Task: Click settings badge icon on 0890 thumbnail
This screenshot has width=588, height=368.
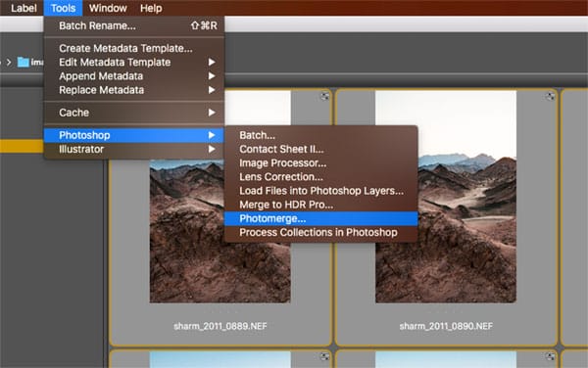Action: coord(550,96)
